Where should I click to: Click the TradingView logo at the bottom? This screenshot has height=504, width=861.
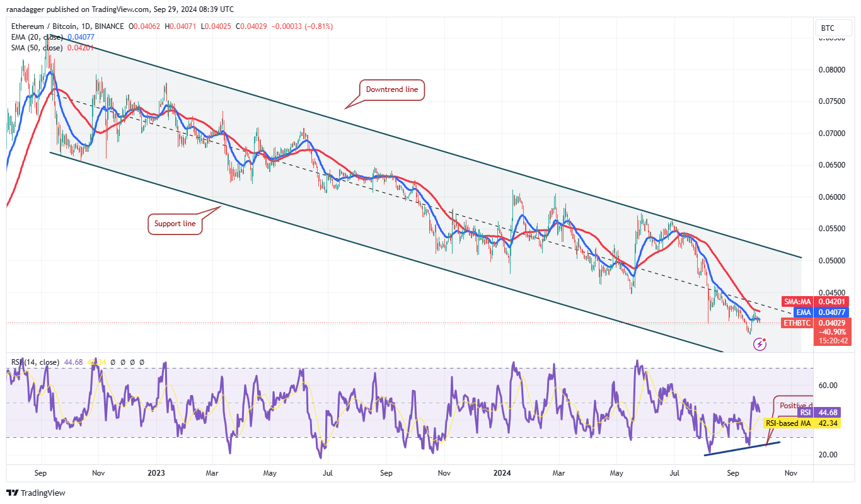tap(36, 493)
